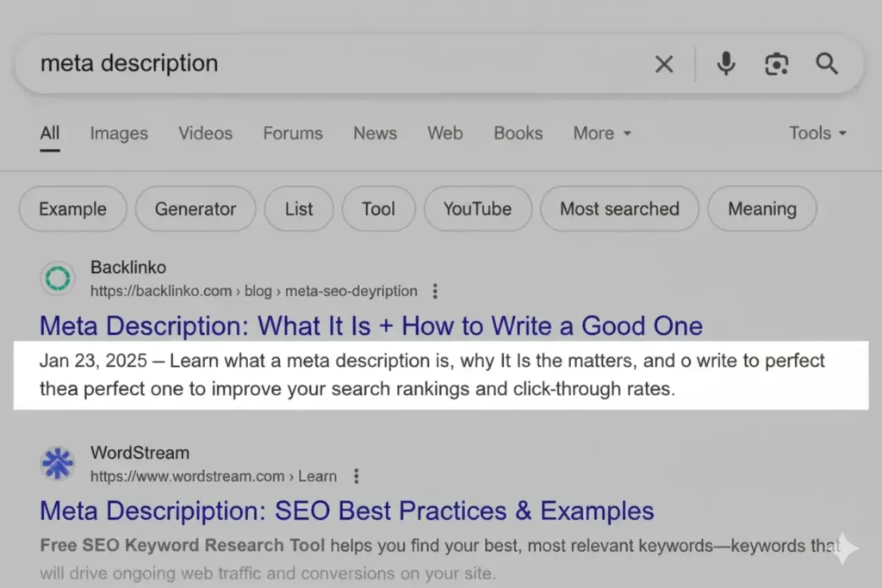Click the magnifying glass to search
This screenshot has height=588, width=882.
(x=826, y=64)
